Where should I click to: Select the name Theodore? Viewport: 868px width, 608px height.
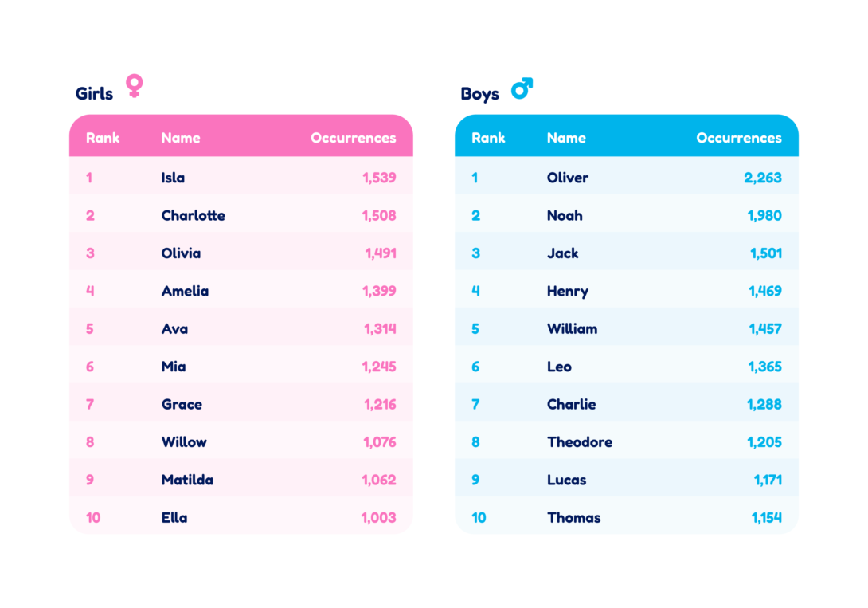(580, 442)
